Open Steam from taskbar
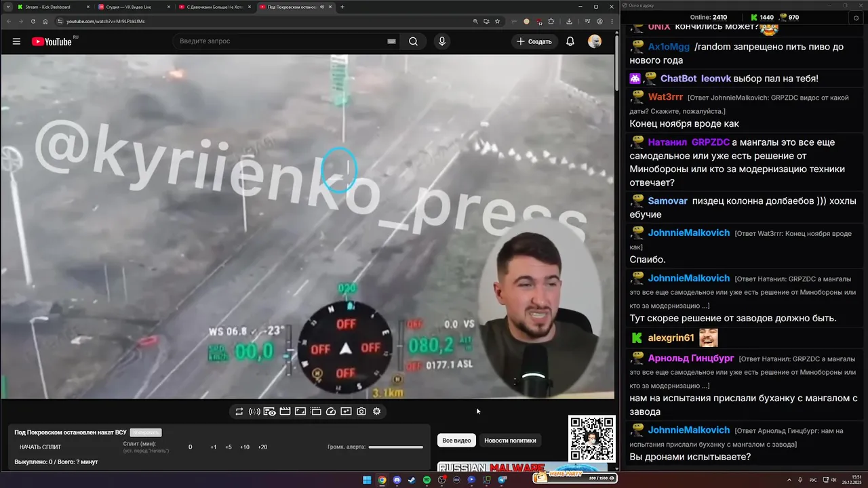The height and width of the screenshot is (488, 868). click(x=412, y=480)
